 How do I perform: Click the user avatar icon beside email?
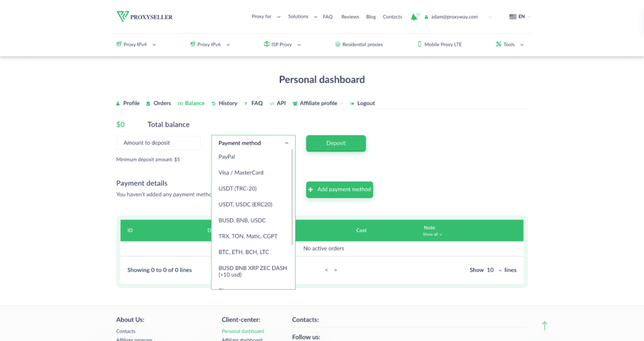(x=426, y=17)
